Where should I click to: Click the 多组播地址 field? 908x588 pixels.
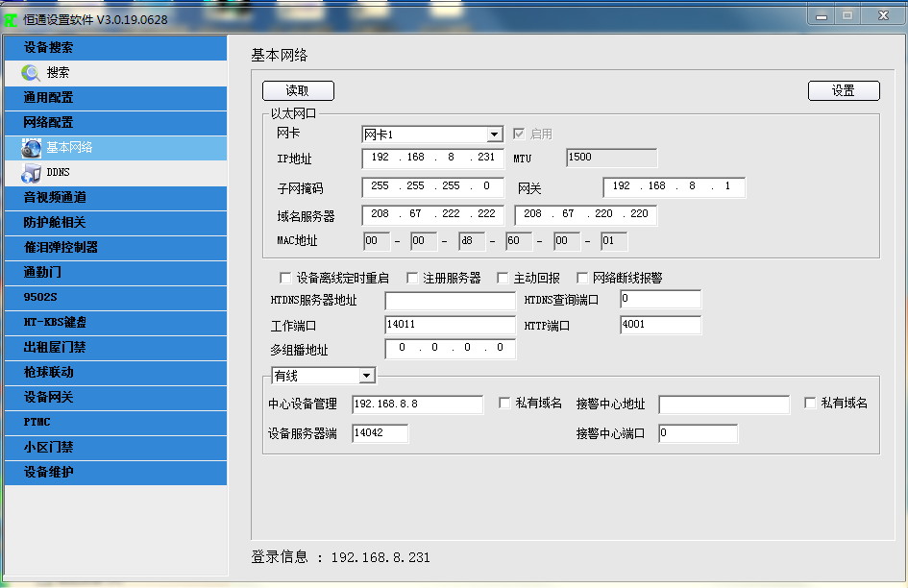click(x=450, y=348)
